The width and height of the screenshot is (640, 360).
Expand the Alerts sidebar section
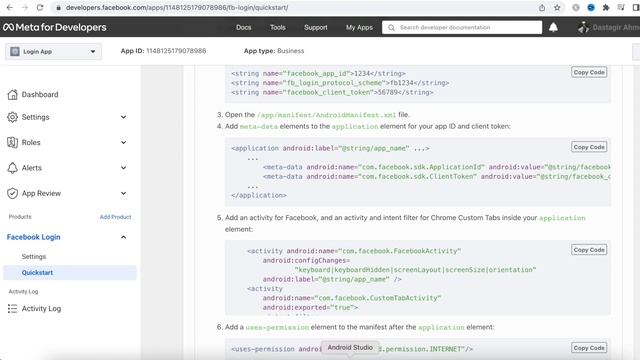(123, 168)
